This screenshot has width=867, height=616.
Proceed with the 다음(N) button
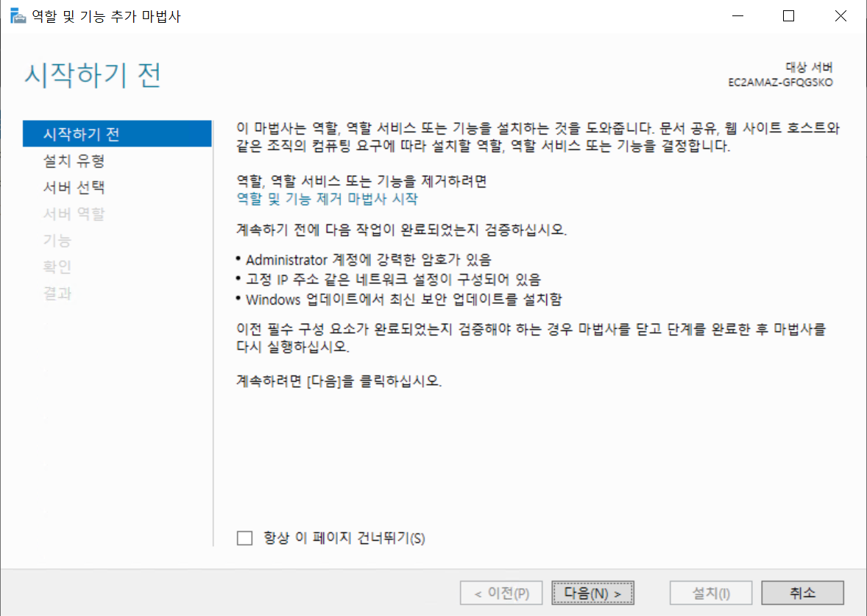pyautogui.click(x=592, y=592)
